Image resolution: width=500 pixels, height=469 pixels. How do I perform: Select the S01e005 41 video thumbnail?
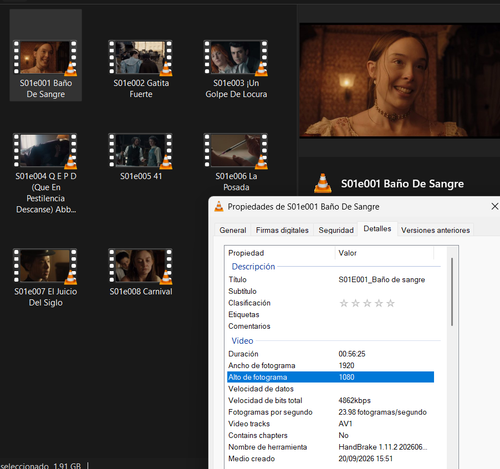(x=140, y=151)
